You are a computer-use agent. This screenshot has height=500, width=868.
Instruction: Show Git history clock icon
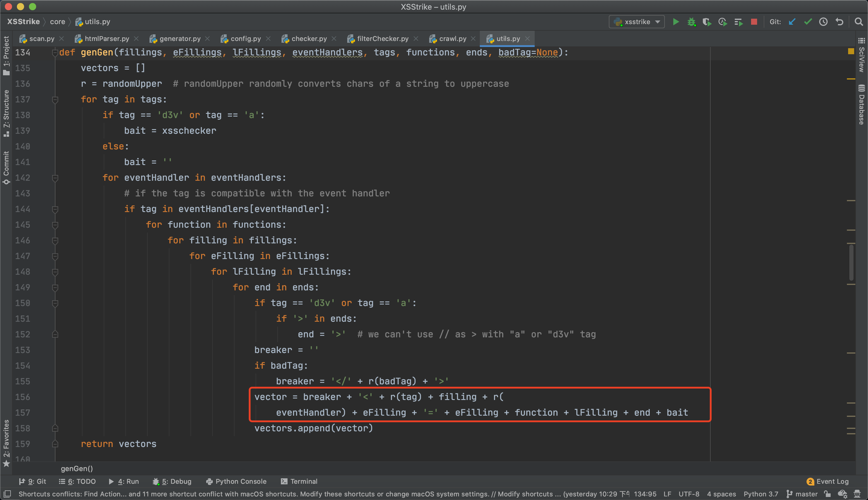823,22
